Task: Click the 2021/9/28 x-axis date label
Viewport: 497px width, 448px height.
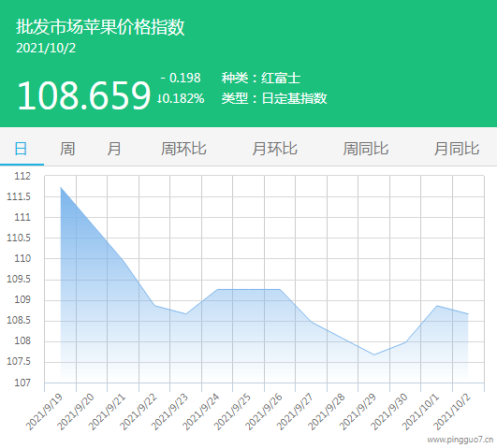Action: (326, 412)
